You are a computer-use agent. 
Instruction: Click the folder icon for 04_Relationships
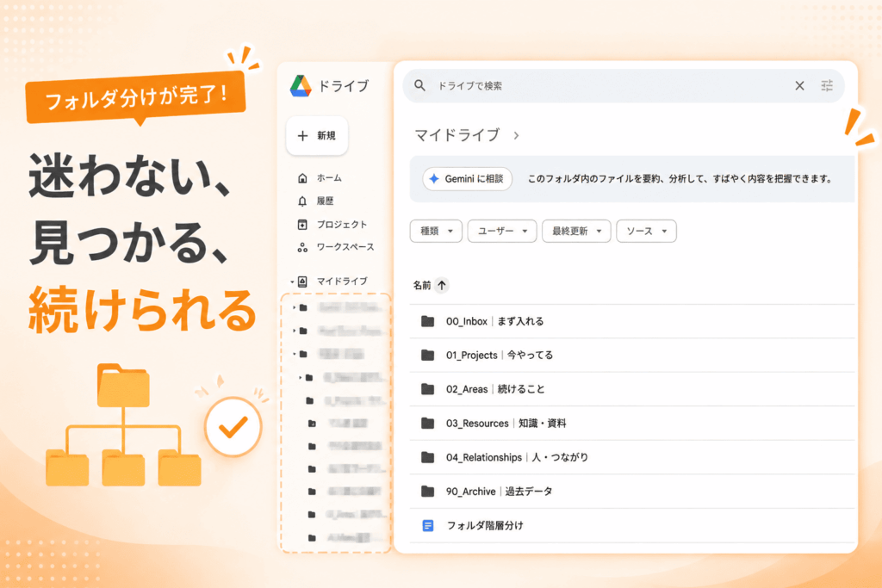pyautogui.click(x=428, y=458)
